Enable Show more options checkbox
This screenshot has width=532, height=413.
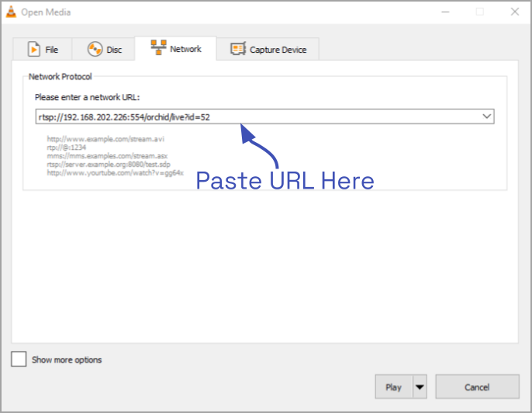coord(19,359)
